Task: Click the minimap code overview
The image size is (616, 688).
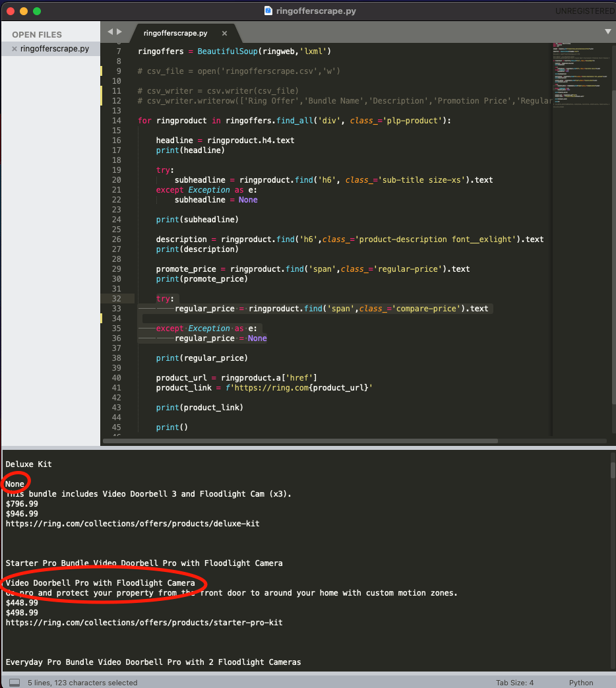Action: (x=581, y=75)
